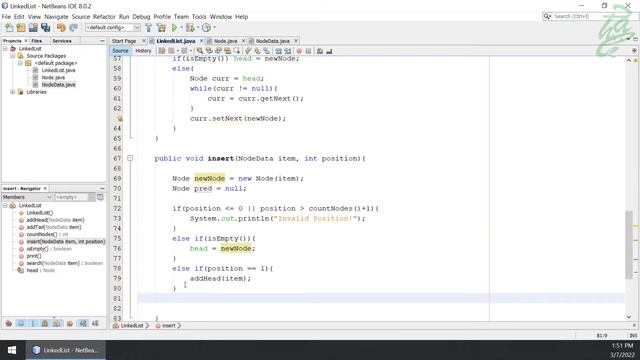Toggle Show Fields in Navigator
This screenshot has width=640, height=360.
pos(21,324)
